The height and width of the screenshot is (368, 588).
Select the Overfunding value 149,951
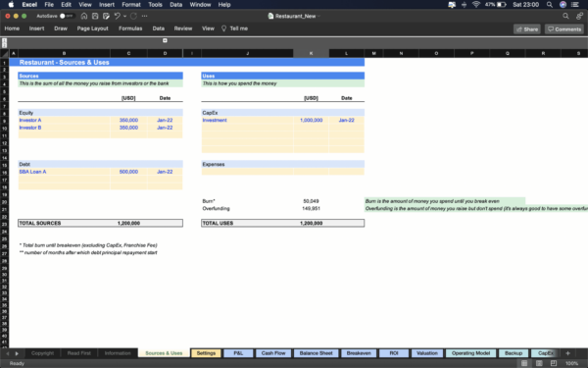point(311,208)
